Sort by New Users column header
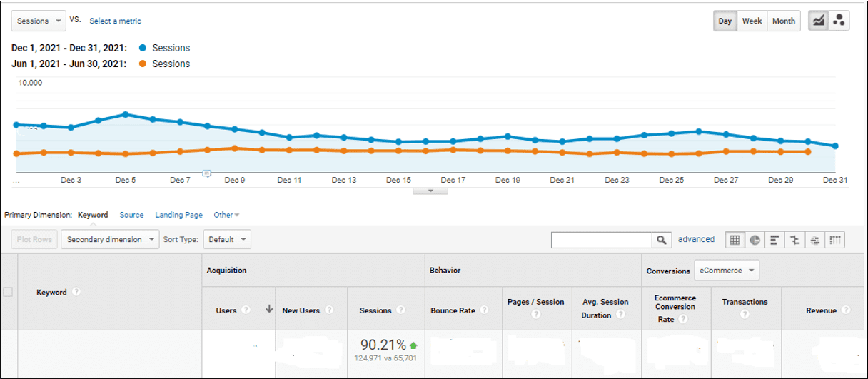Image resolution: width=868 pixels, height=379 pixels. [x=301, y=310]
